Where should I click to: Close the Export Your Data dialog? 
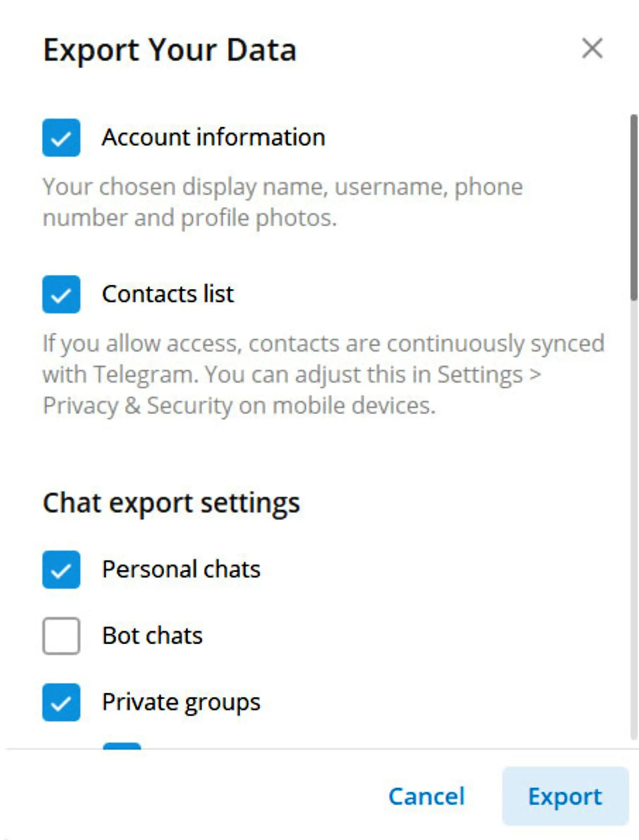tap(592, 49)
